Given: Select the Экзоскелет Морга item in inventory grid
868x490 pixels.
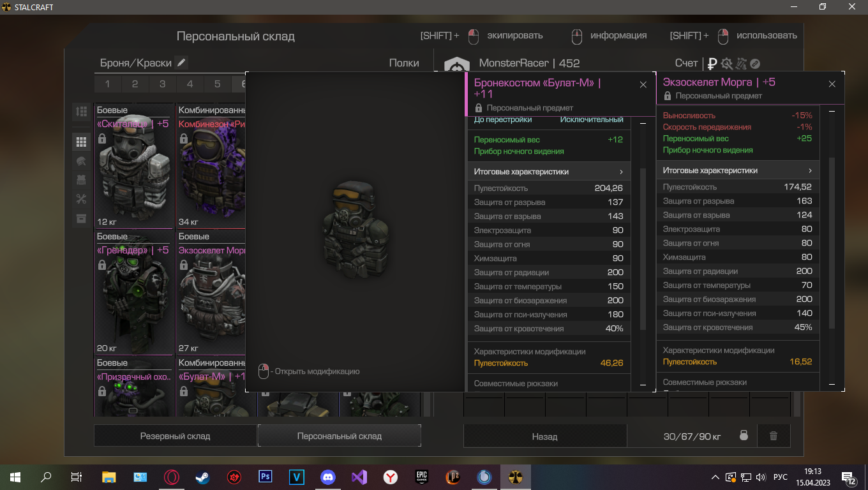Looking at the screenshot, I should click(x=211, y=292).
